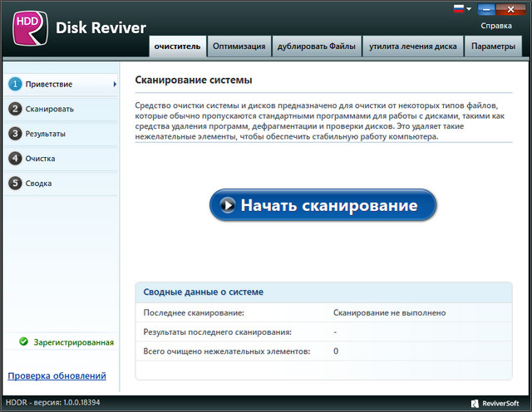
Task: Open the Справка help menu
Action: click(496, 26)
